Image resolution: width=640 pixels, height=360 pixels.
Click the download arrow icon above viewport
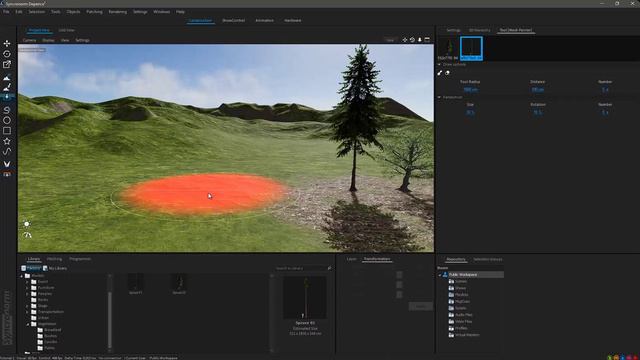pos(420,40)
